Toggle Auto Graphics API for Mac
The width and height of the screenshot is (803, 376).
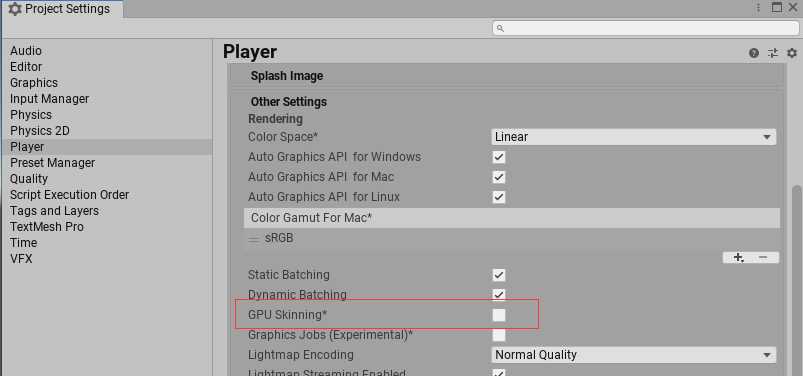click(x=499, y=177)
